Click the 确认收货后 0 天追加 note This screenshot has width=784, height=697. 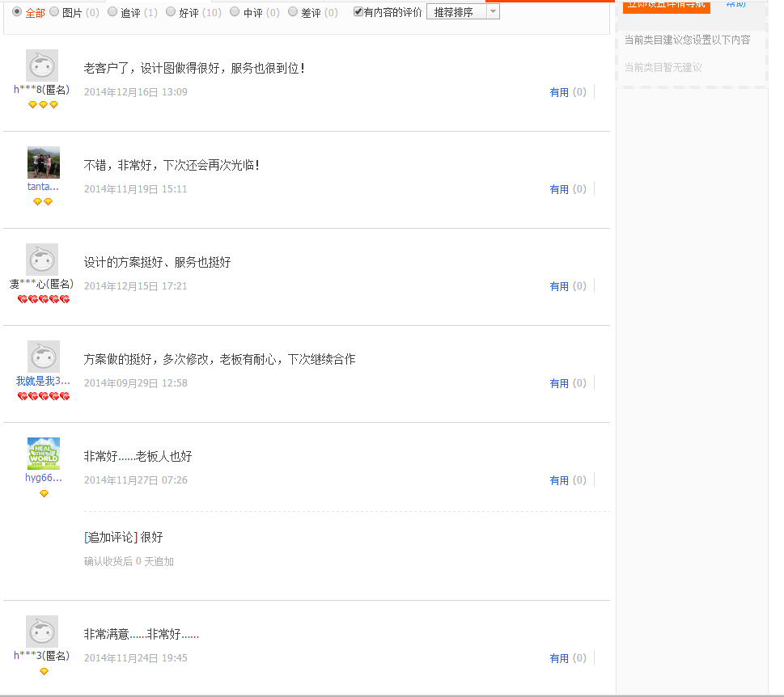(129, 561)
